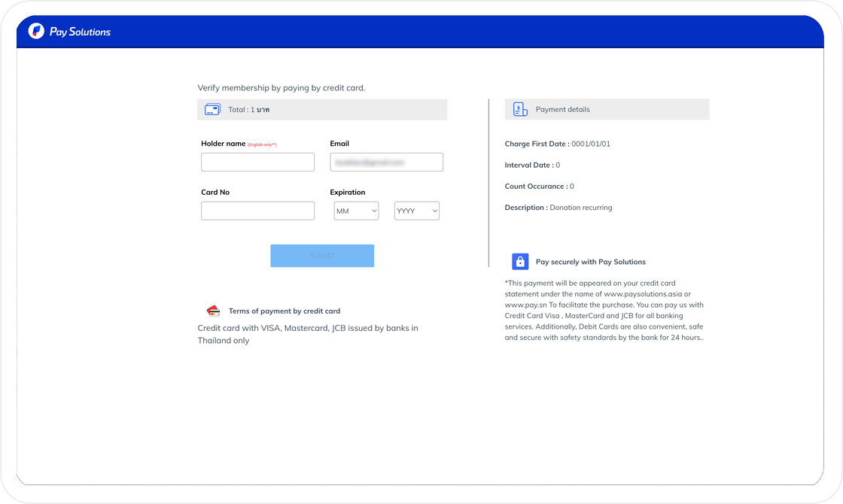The height and width of the screenshot is (504, 843).
Task: Select the Card No input field
Action: click(x=257, y=211)
